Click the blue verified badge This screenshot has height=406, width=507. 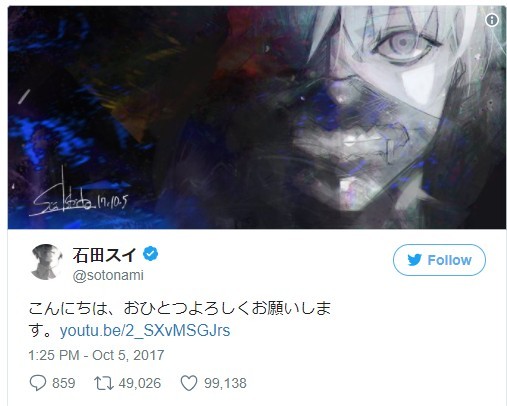tap(150, 254)
